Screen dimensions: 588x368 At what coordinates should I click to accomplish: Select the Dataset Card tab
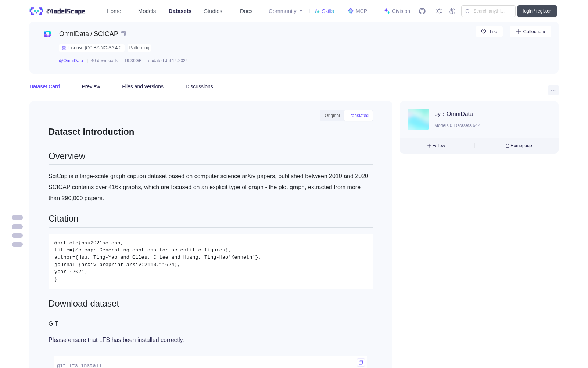[44, 86]
